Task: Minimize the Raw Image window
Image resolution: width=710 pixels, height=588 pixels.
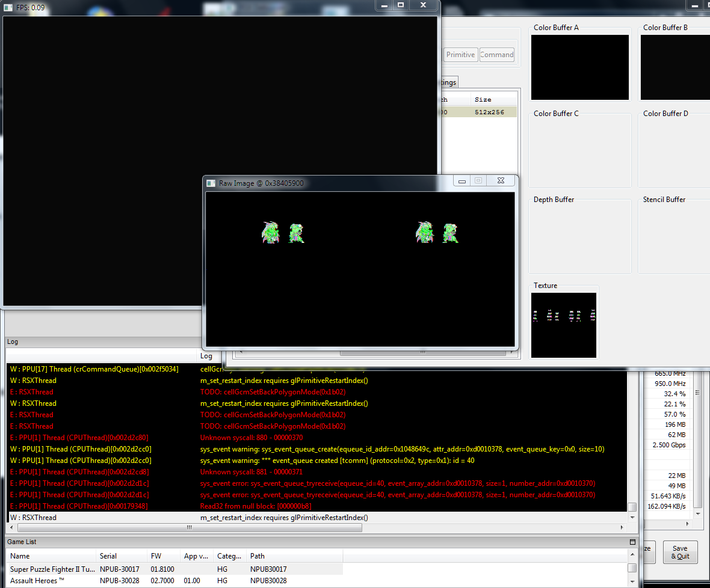Action: pyautogui.click(x=462, y=181)
